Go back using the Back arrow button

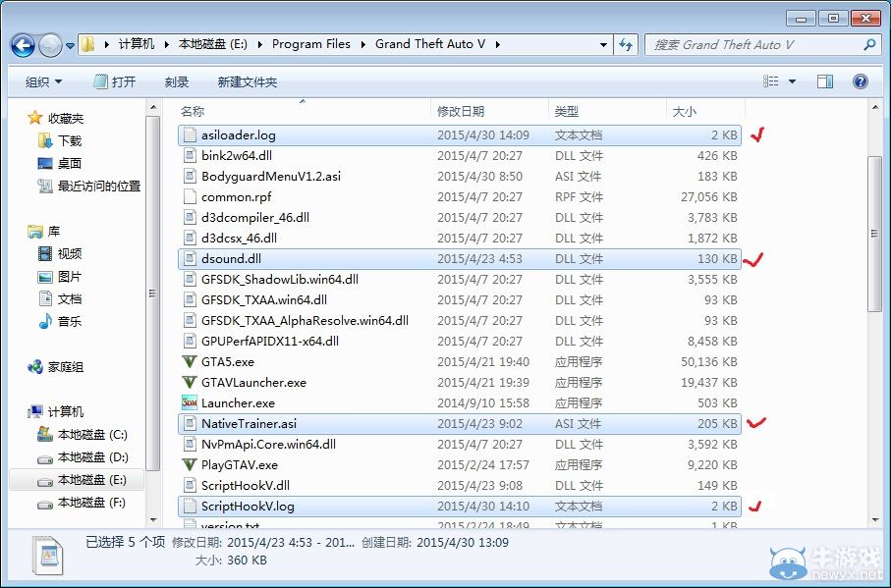coord(24,45)
